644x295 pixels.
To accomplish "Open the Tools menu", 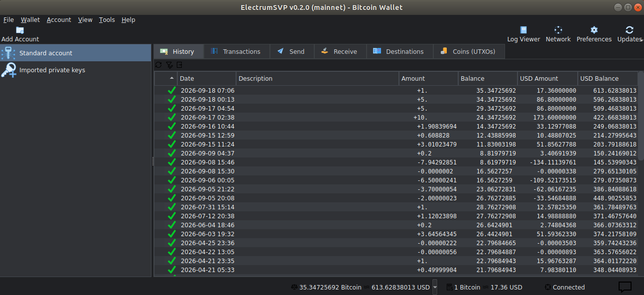I will pos(107,20).
